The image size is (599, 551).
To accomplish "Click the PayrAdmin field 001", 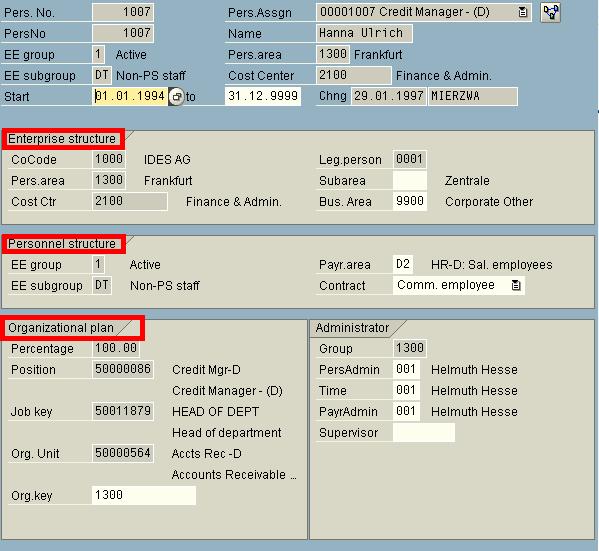I will point(406,412).
